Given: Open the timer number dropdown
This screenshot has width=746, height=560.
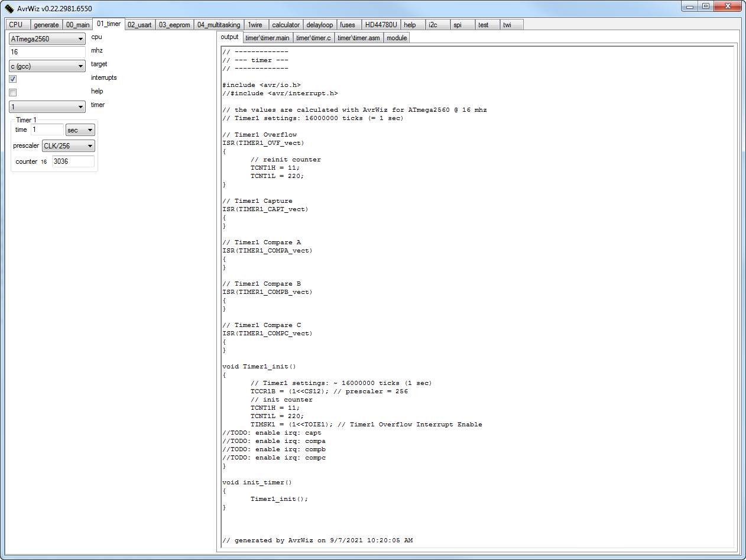Looking at the screenshot, I should (x=47, y=107).
